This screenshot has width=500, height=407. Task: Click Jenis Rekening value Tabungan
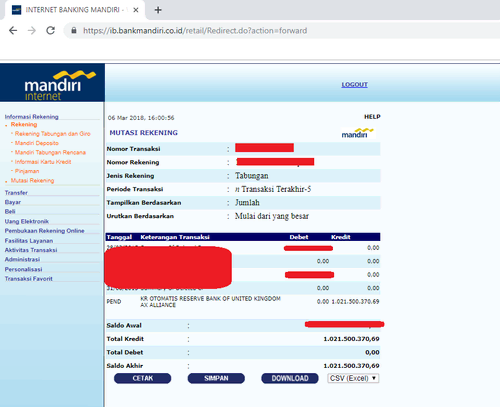pyautogui.click(x=252, y=176)
